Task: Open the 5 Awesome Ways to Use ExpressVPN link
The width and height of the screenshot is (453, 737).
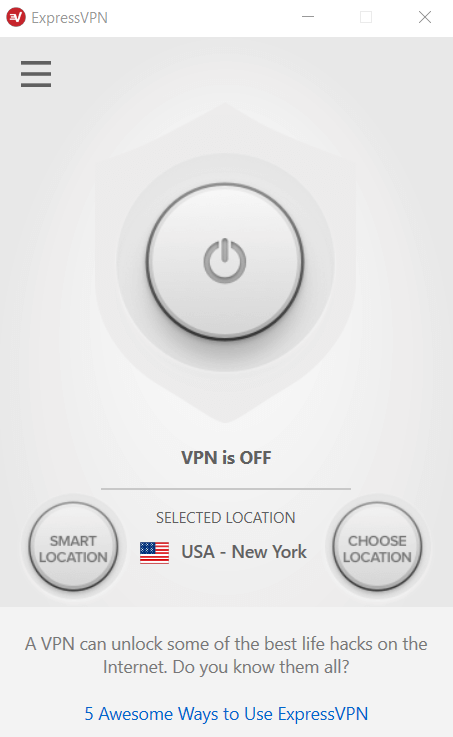Action: tap(226, 713)
